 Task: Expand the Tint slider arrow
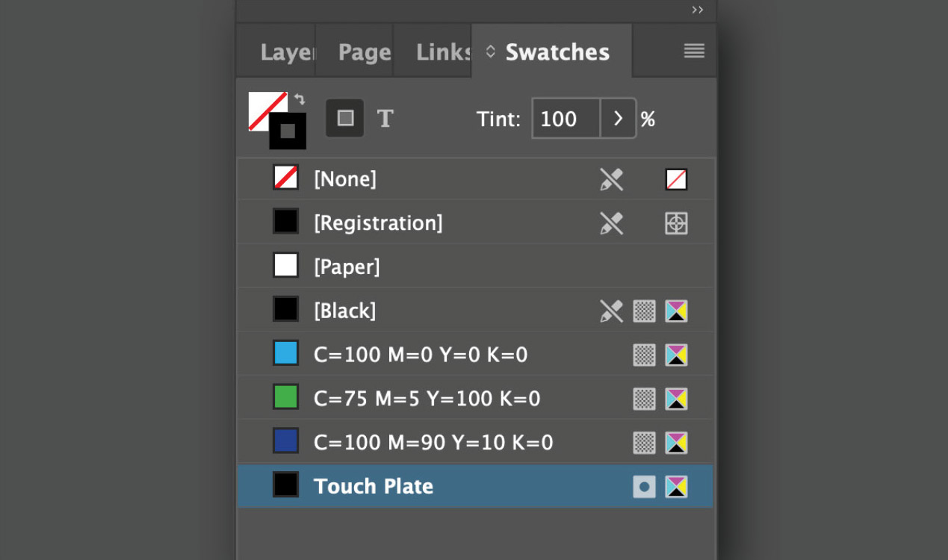click(x=618, y=119)
